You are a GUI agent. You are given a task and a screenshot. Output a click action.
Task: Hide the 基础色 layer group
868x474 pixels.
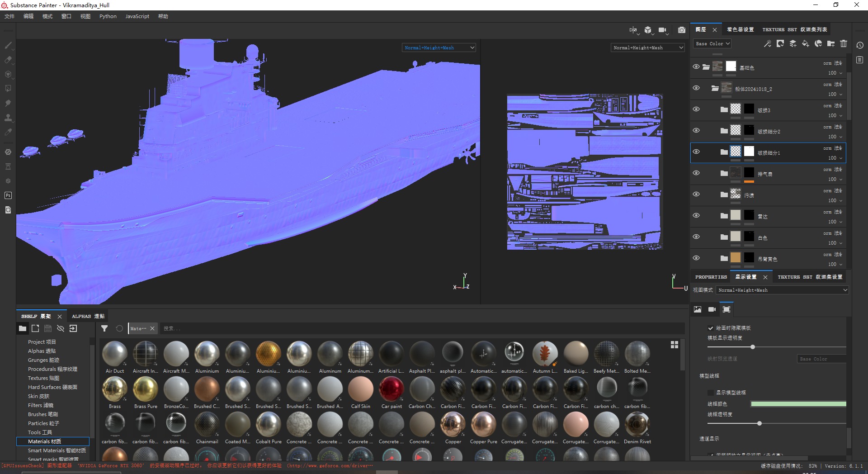pos(696,66)
